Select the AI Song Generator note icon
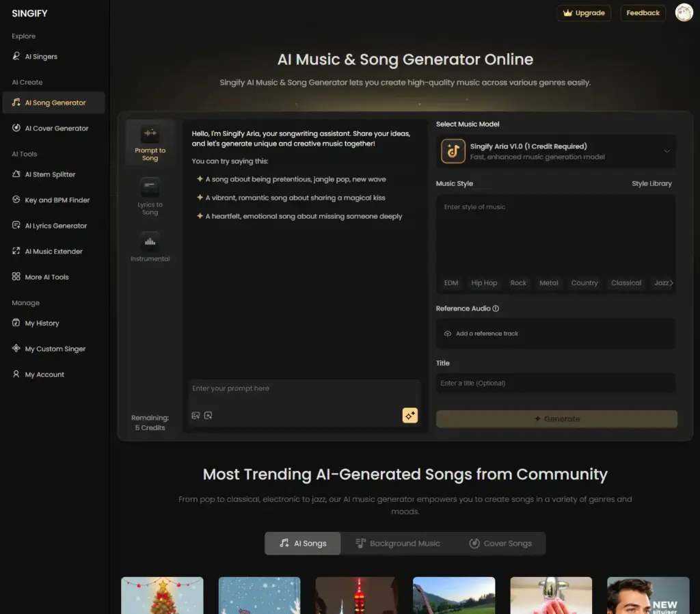The image size is (700, 614). point(16,103)
